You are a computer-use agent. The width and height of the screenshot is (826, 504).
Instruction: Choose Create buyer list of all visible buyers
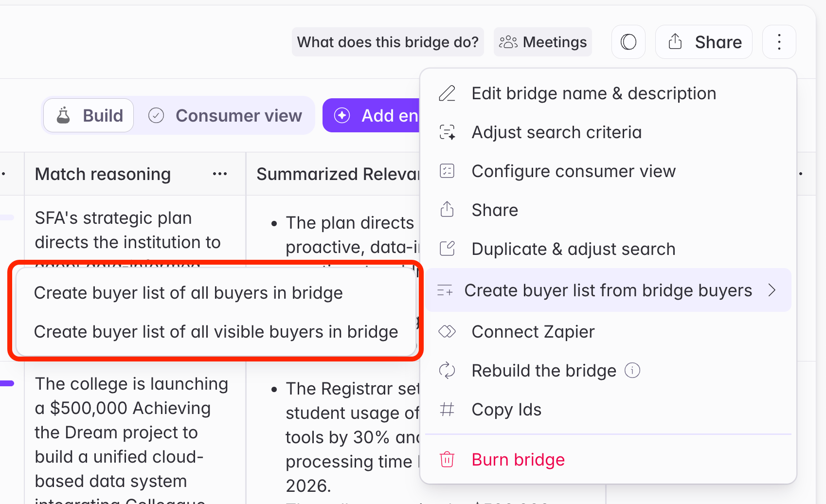coord(216,332)
